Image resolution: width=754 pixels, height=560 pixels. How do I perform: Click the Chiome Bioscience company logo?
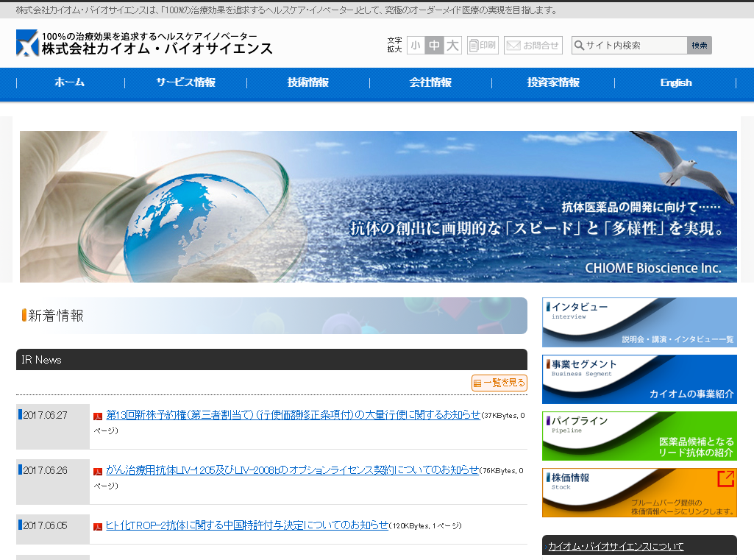pos(144,43)
